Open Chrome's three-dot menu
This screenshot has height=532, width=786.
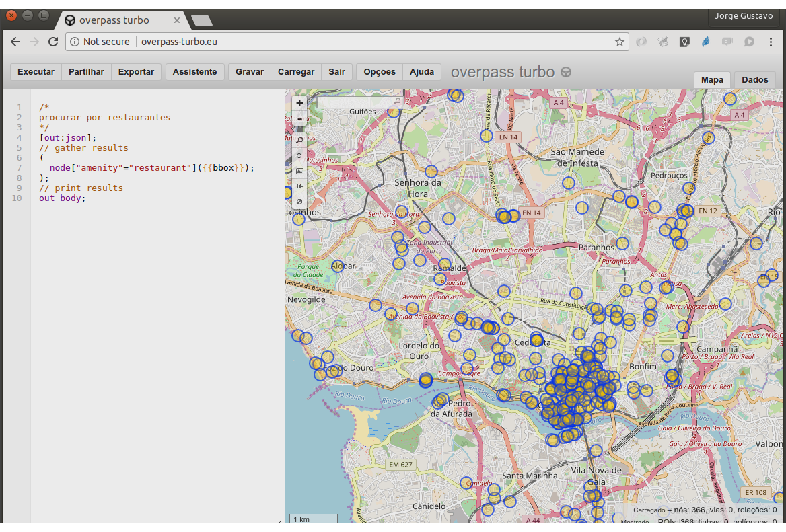pos(771,42)
